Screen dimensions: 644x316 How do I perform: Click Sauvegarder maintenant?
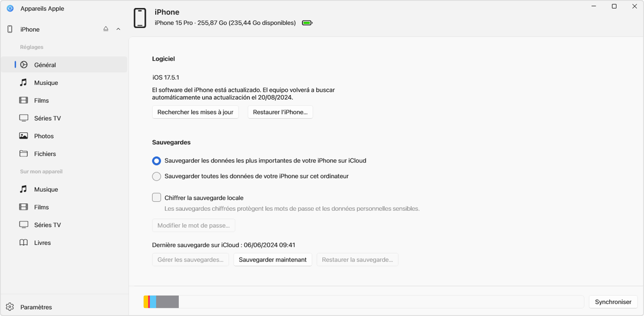click(273, 260)
